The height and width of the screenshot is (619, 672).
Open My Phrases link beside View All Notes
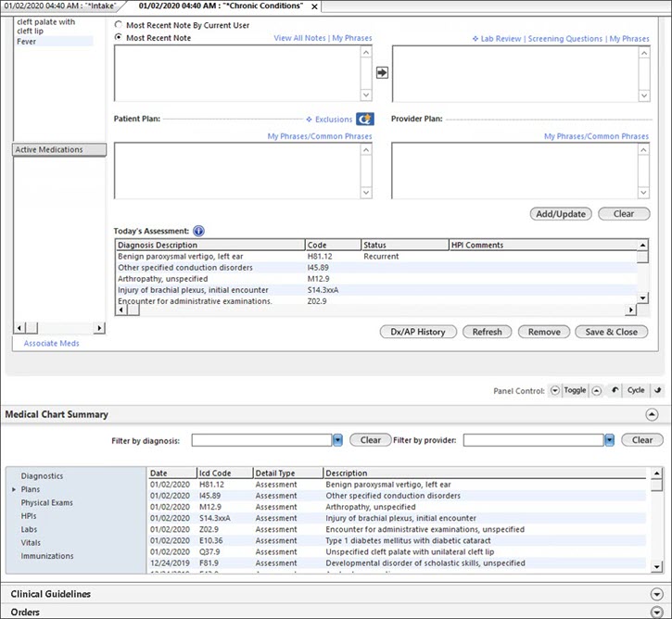click(x=352, y=38)
